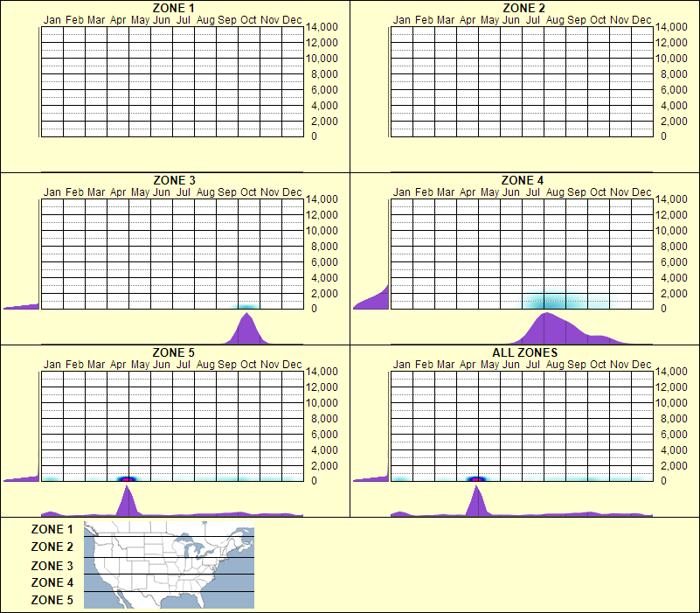Select the Jan column header in ZONE 1
The width and height of the screenshot is (700, 613).
[x=53, y=19]
